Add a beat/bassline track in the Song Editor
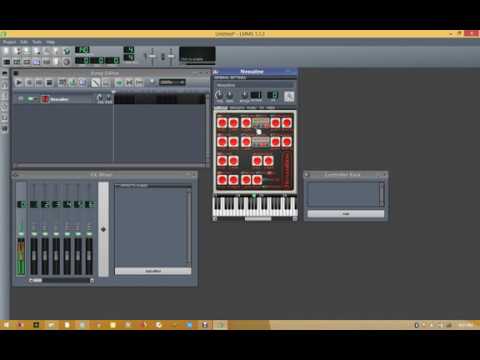This screenshot has width=480, height=360. [62, 83]
